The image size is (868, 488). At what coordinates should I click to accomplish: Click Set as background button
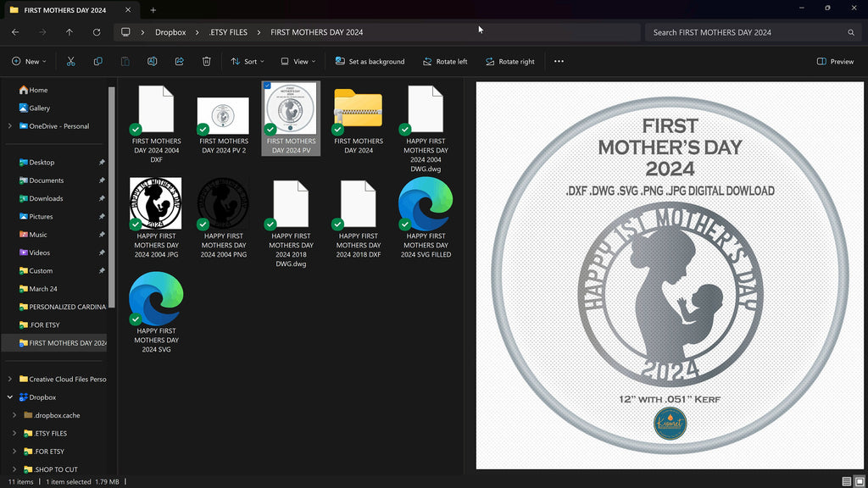pos(370,61)
